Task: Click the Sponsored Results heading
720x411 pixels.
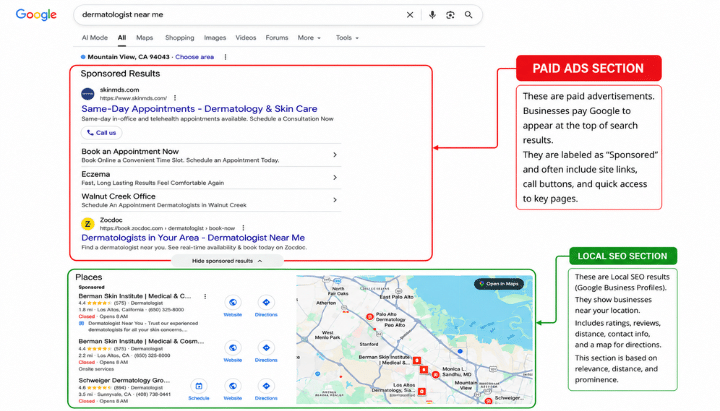Action: [120, 73]
